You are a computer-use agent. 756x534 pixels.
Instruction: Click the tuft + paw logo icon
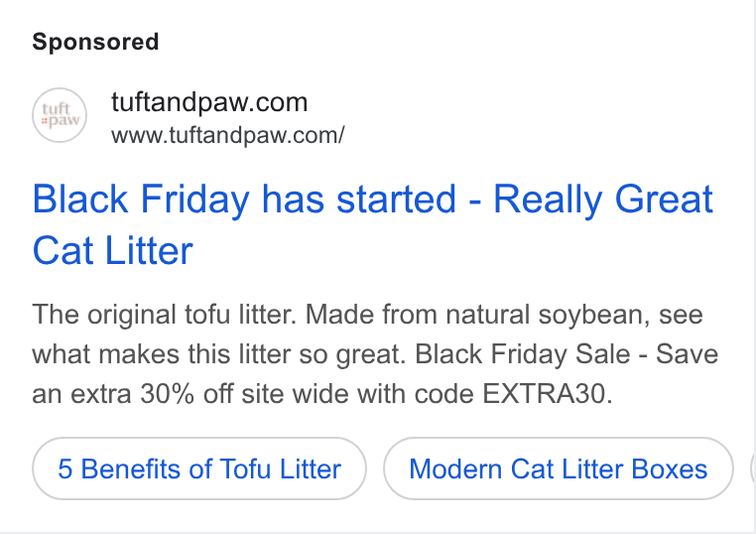(60, 115)
